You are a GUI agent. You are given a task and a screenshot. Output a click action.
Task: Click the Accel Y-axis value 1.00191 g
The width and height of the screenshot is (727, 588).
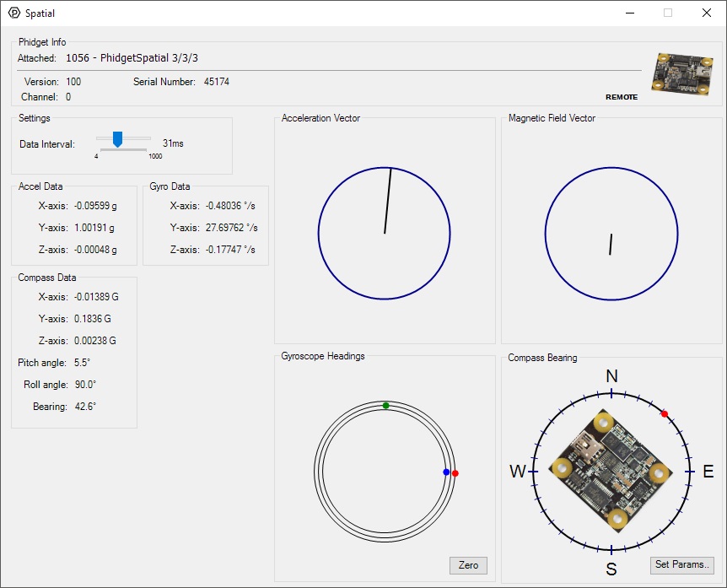click(x=94, y=228)
